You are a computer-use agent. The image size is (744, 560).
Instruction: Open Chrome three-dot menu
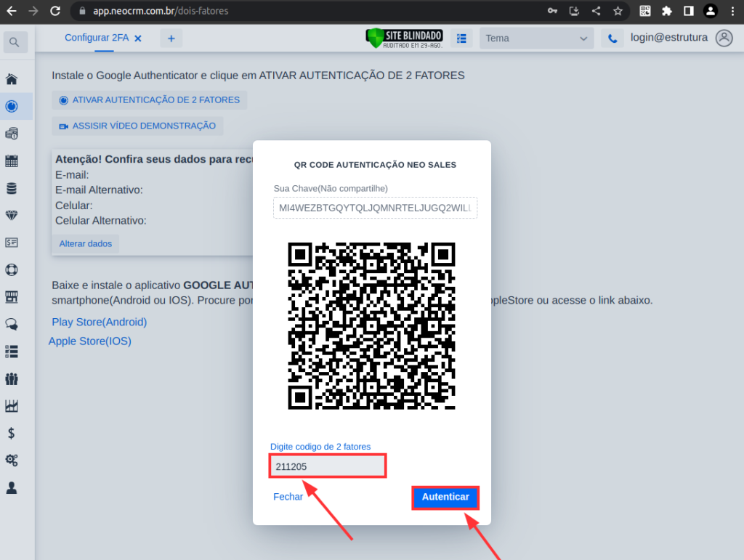(732, 11)
